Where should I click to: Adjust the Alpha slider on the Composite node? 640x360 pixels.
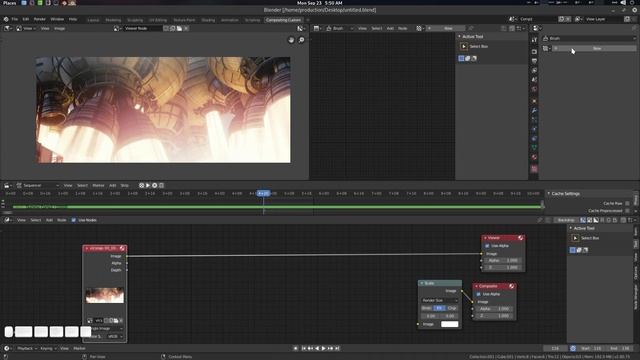[494, 309]
